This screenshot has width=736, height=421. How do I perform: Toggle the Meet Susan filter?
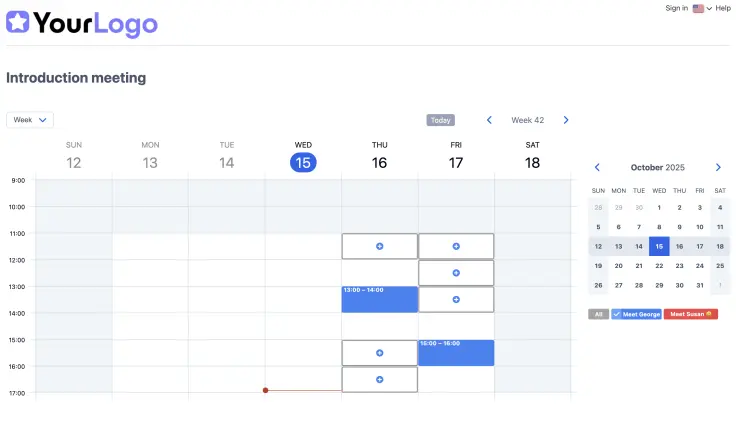691,314
